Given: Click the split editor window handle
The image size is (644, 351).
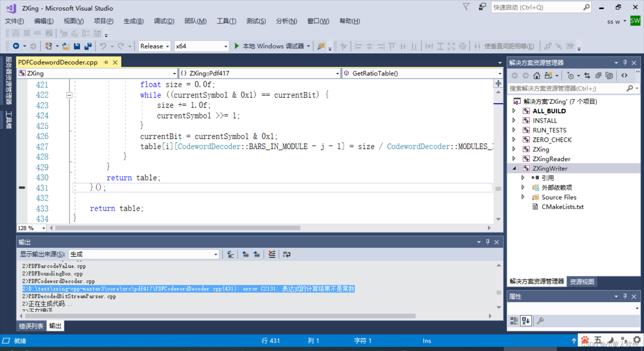Looking at the screenshot, I should pos(498,83).
